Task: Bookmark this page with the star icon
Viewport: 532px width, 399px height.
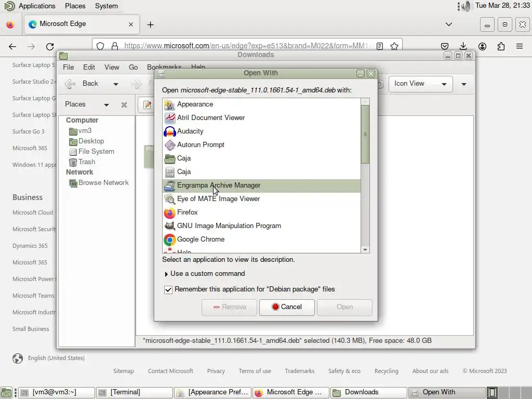Action: pos(394,46)
